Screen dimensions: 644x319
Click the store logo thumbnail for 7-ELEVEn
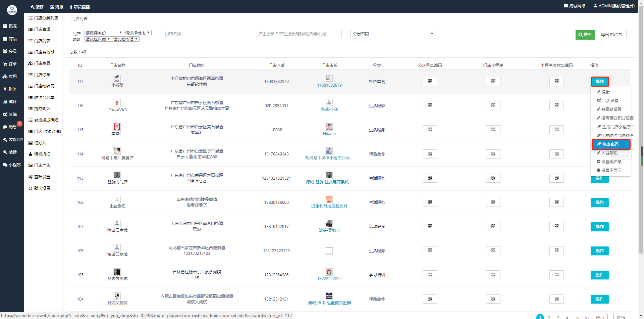117,103
